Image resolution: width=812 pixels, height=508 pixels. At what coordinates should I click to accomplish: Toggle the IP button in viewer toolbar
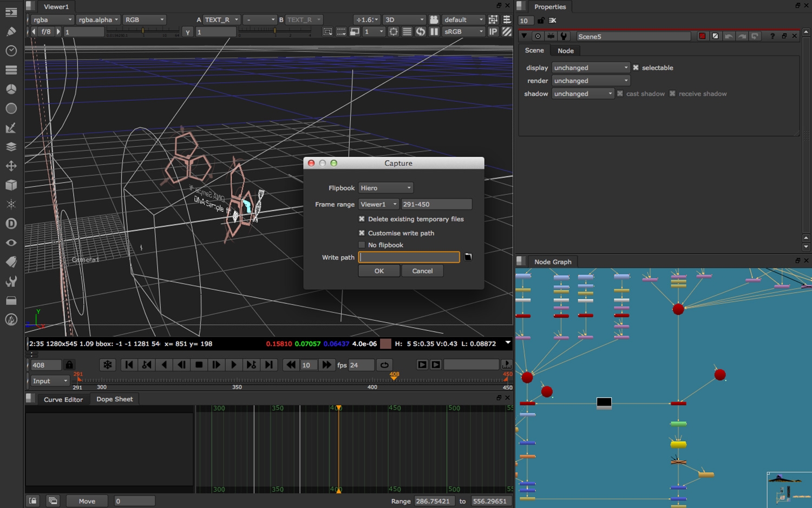pos(493,32)
